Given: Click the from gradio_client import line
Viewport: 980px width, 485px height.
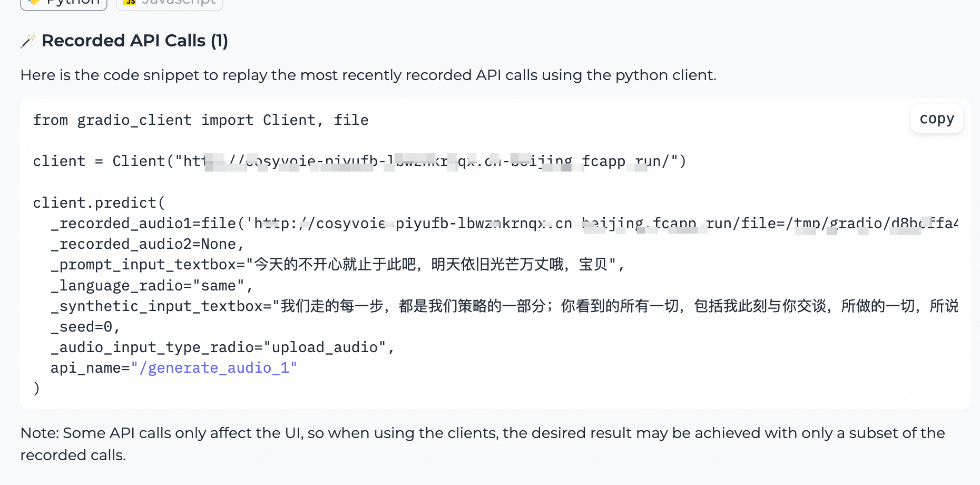Looking at the screenshot, I should click(200, 120).
